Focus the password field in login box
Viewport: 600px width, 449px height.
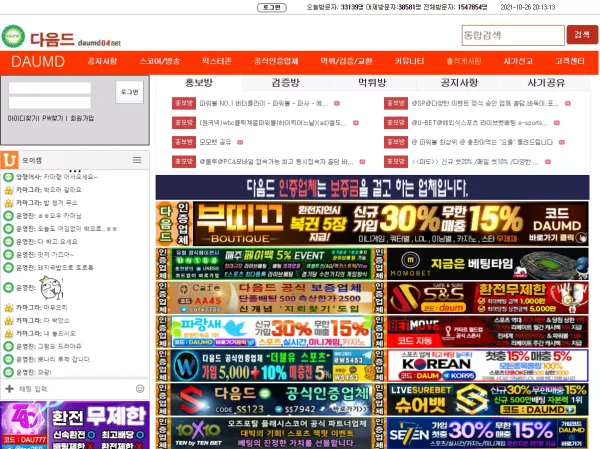pyautogui.click(x=50, y=103)
